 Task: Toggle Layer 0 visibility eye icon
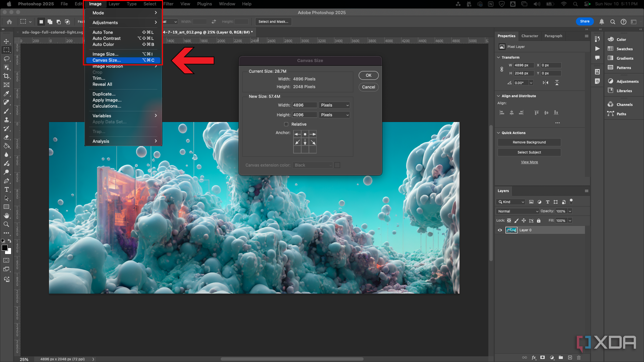(500, 229)
